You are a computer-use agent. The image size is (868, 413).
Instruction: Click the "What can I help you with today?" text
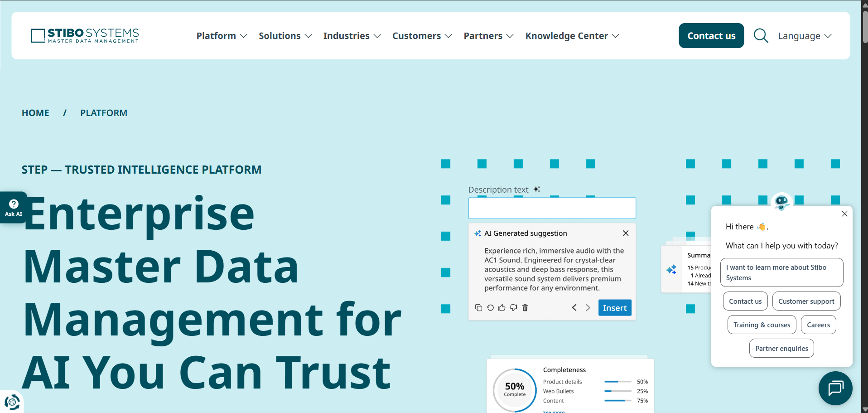781,246
